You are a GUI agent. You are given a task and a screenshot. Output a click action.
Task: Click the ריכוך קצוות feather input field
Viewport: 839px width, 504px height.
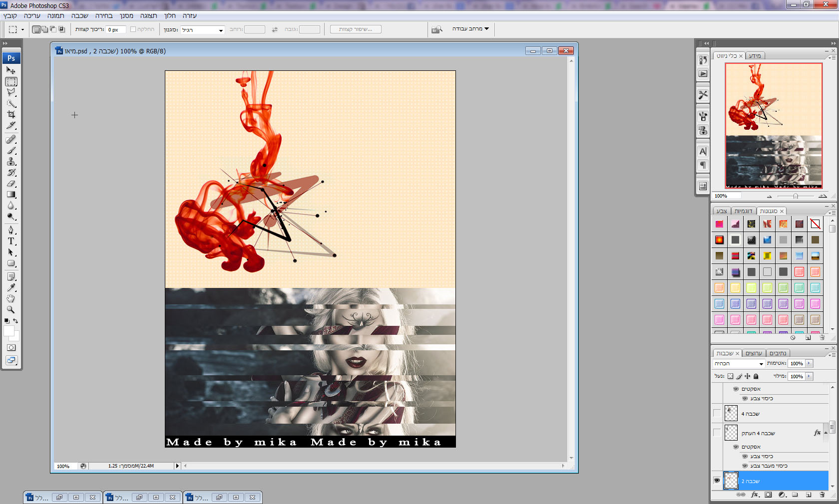pyautogui.click(x=115, y=30)
